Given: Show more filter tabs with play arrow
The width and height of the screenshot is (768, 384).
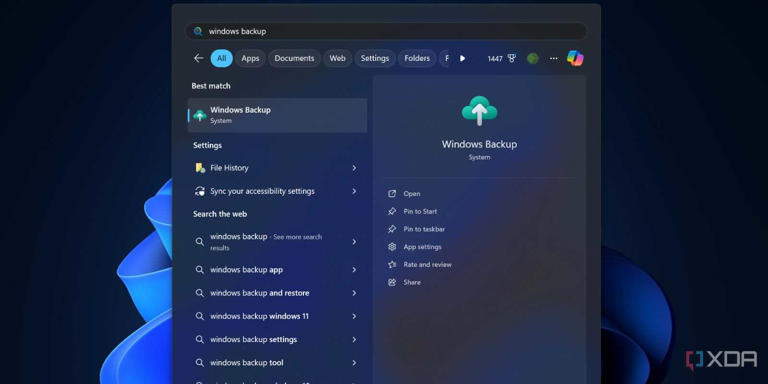Looking at the screenshot, I should (x=462, y=58).
